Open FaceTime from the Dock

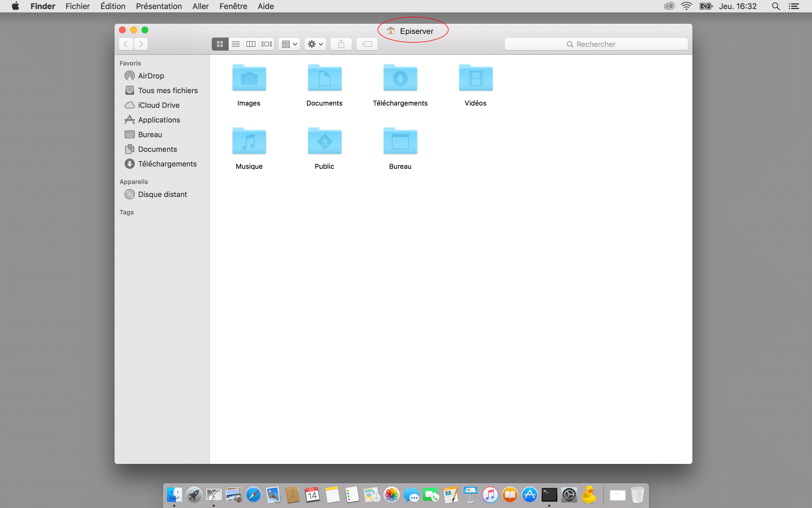(x=431, y=494)
